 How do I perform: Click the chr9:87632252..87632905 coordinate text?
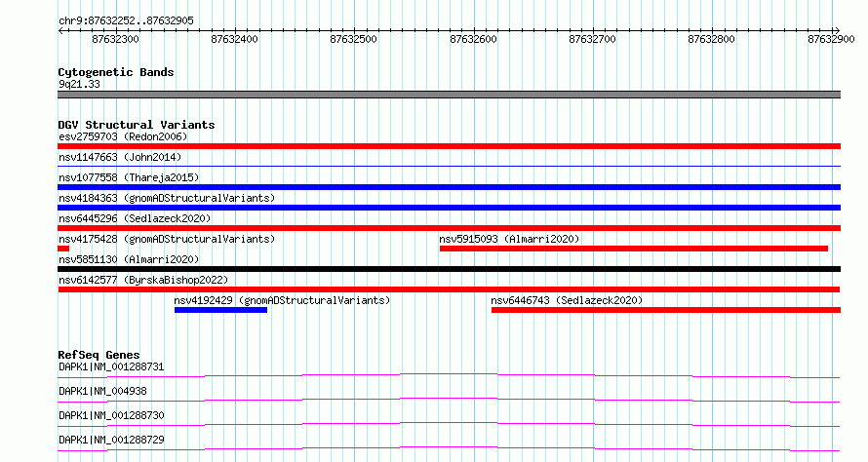(x=126, y=20)
